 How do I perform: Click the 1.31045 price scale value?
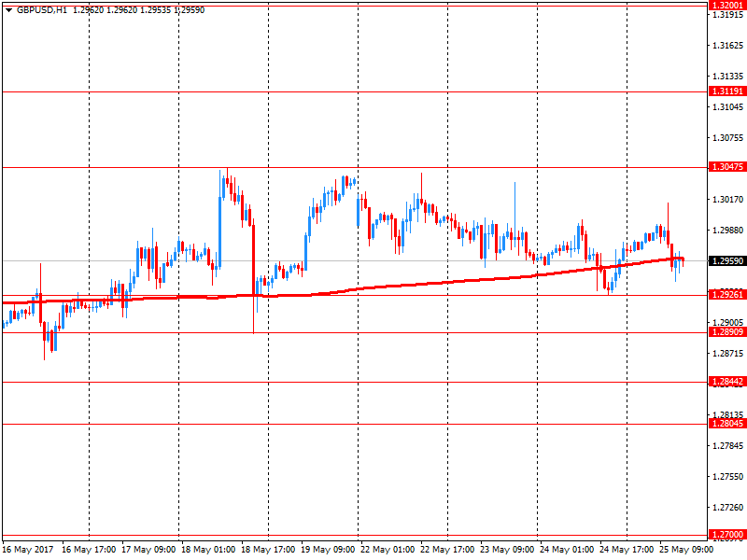pyautogui.click(x=727, y=107)
